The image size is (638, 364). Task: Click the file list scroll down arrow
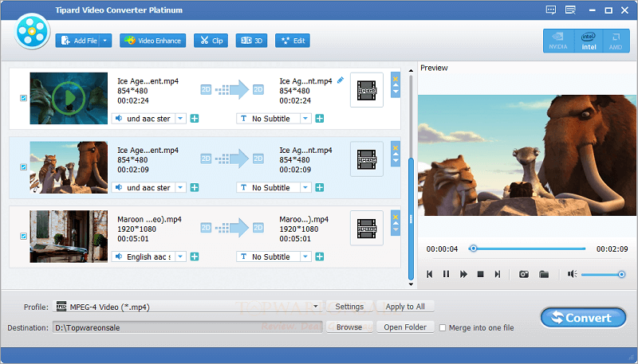point(411,284)
